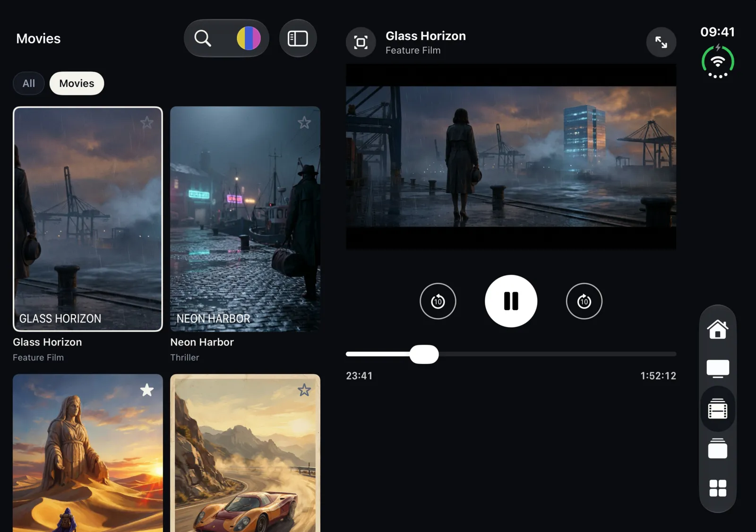Favorite Neon Harbor with its star
Viewport: 756px width, 532px height.
(304, 123)
